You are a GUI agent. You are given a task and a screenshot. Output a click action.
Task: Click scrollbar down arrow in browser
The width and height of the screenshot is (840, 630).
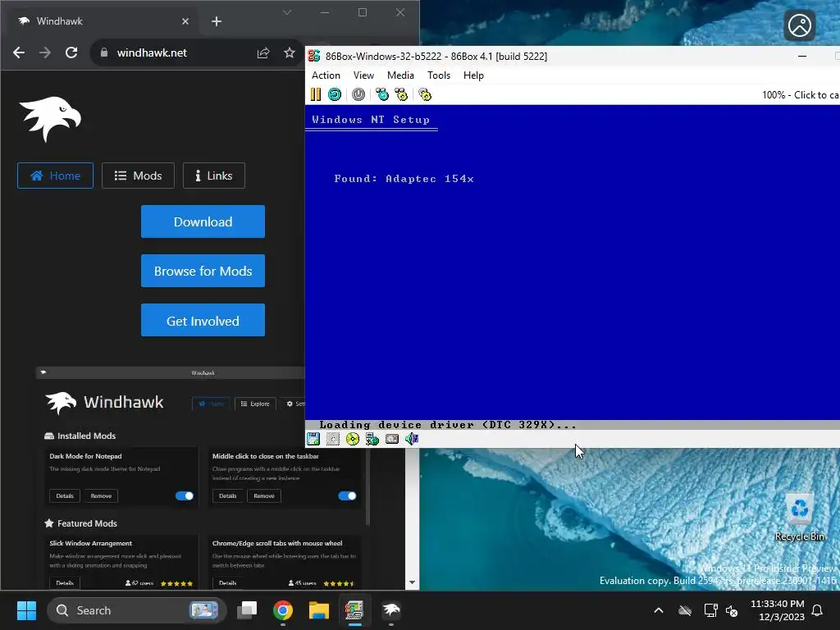tap(412, 582)
